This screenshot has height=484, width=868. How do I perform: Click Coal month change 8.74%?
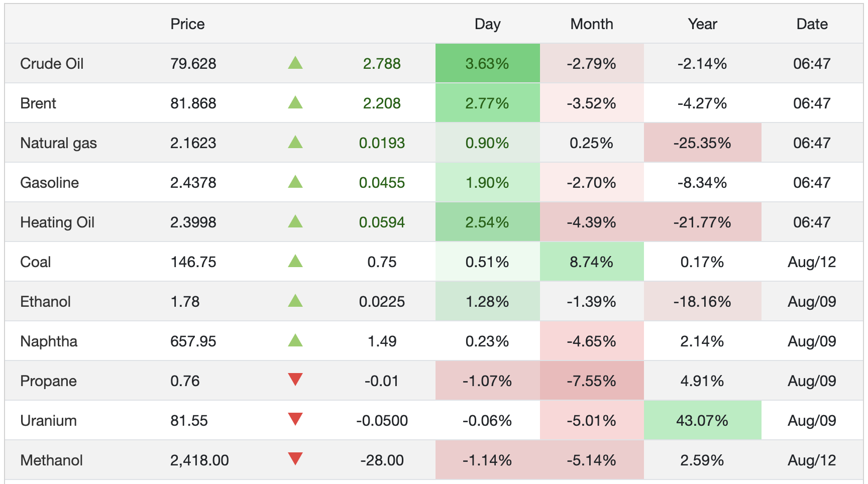click(592, 262)
